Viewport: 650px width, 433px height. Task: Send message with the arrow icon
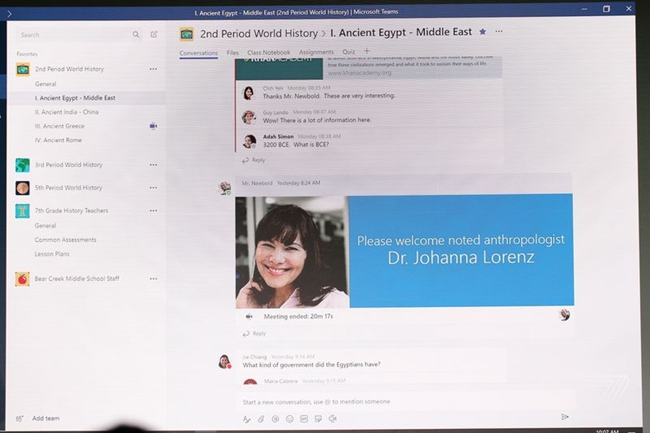pyautogui.click(x=565, y=417)
